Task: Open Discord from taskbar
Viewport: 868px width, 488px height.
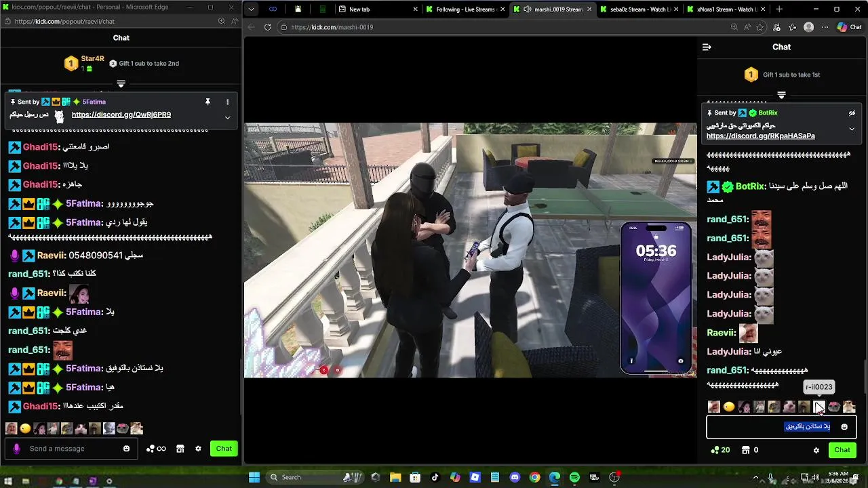Action: (x=515, y=477)
